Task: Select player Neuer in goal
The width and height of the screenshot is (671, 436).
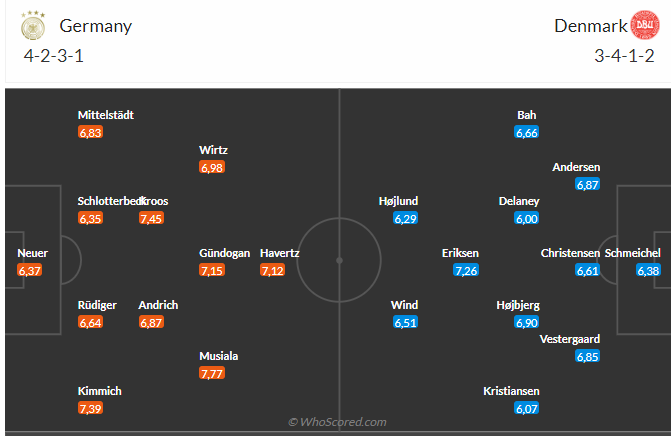Action: (x=32, y=253)
